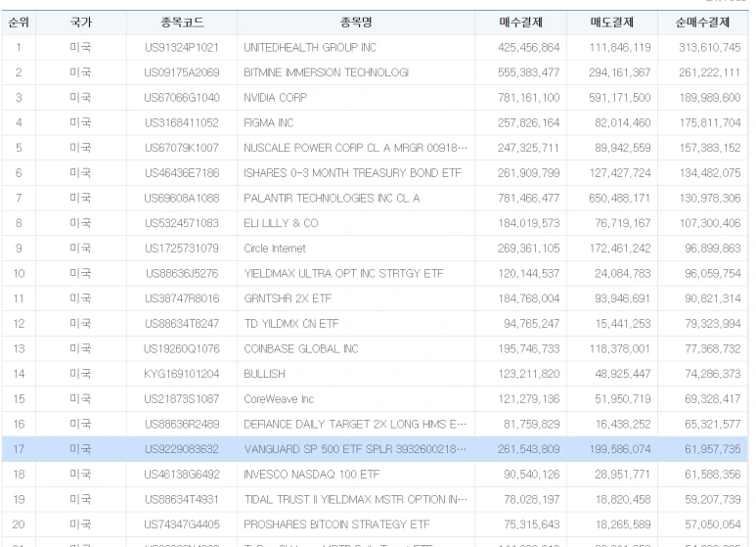Select sell settlement value 199,586,074
Viewport: 756px width, 547px height.
[619, 449]
